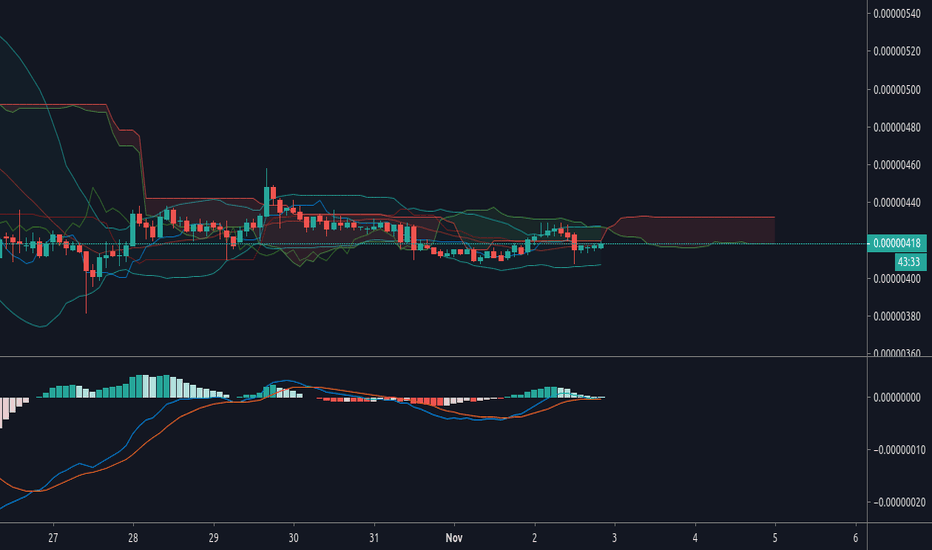Click date 28 on time axis

pyautogui.click(x=133, y=538)
